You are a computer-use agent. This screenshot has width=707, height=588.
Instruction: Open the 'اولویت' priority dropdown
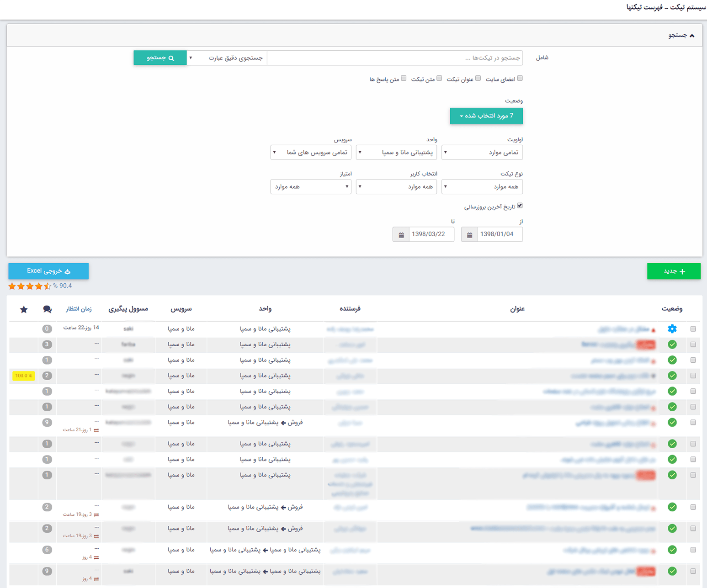[482, 153]
